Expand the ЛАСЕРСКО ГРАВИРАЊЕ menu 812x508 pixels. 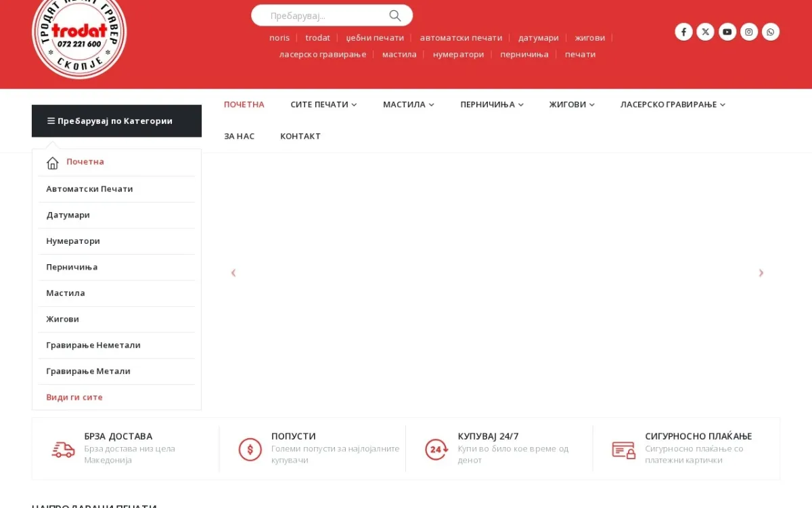673,104
